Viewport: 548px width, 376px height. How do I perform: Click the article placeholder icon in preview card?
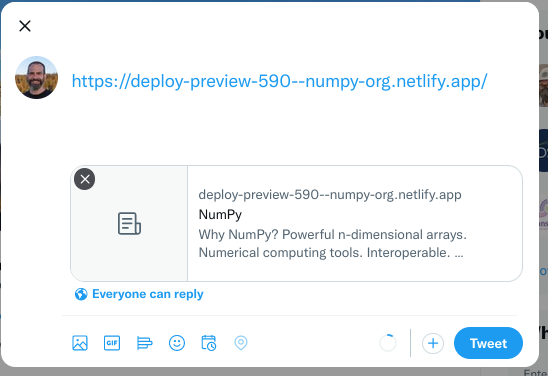[129, 224]
